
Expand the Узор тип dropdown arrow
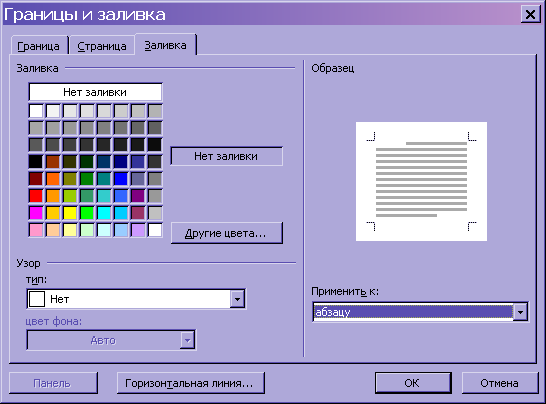pyautogui.click(x=237, y=299)
